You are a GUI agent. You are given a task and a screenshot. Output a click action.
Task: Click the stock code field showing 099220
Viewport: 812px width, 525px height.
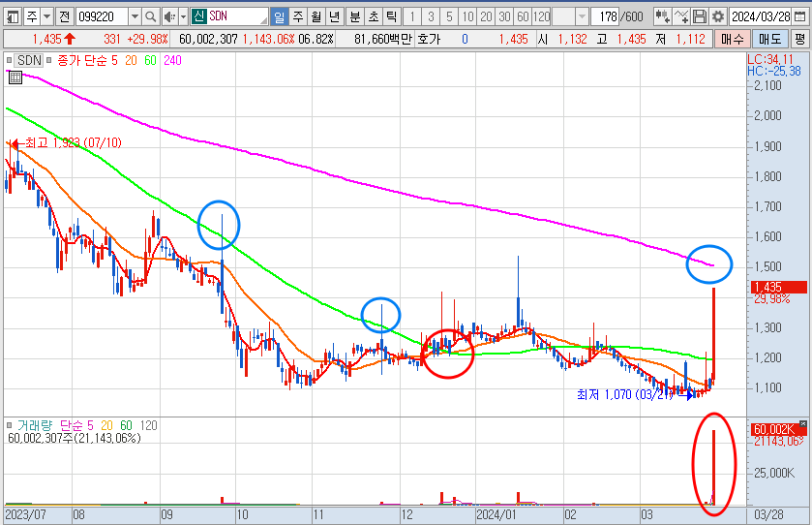pyautogui.click(x=102, y=16)
